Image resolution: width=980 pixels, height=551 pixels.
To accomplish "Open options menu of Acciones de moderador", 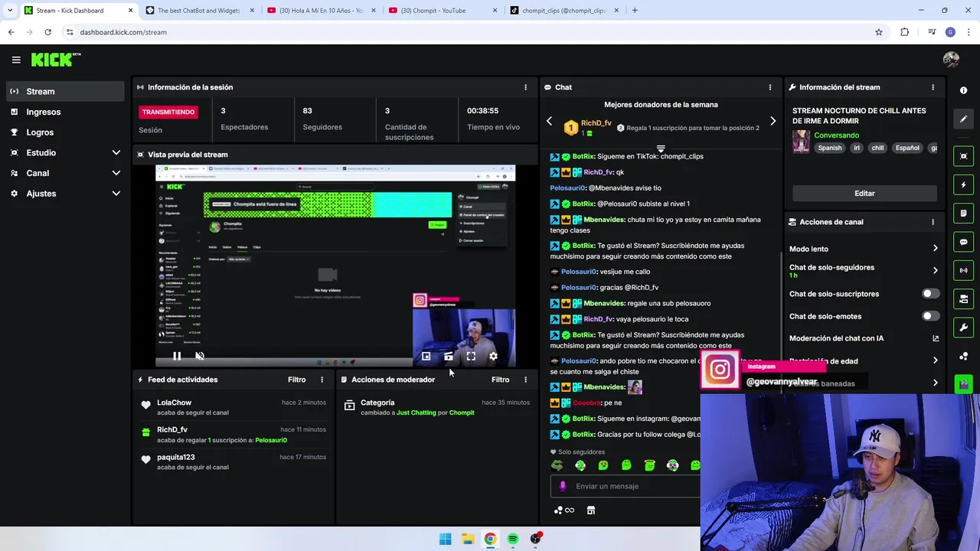I will pos(525,380).
